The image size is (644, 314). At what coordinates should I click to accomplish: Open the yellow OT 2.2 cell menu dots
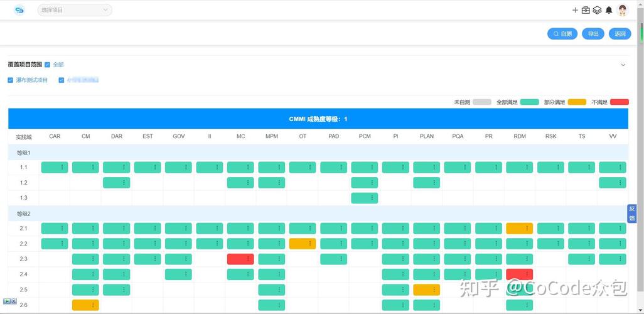coord(310,244)
